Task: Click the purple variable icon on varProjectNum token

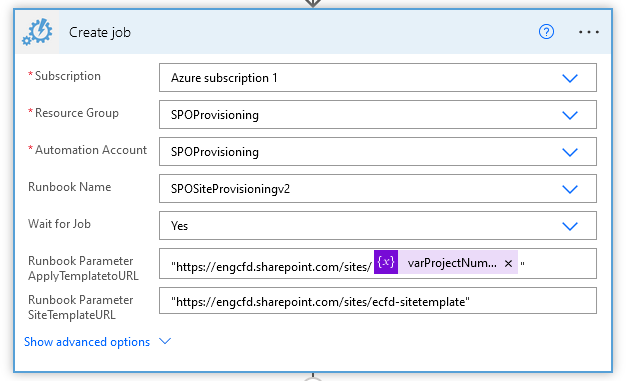Action: pos(386,262)
